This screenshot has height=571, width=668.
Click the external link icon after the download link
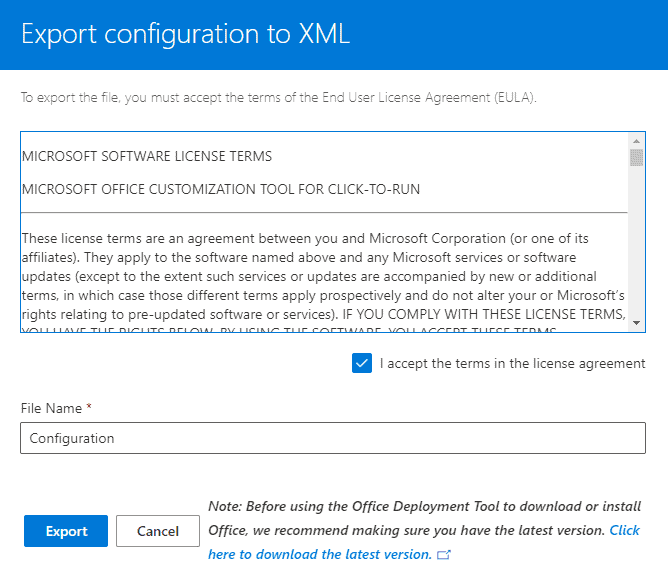pyautogui.click(x=443, y=555)
